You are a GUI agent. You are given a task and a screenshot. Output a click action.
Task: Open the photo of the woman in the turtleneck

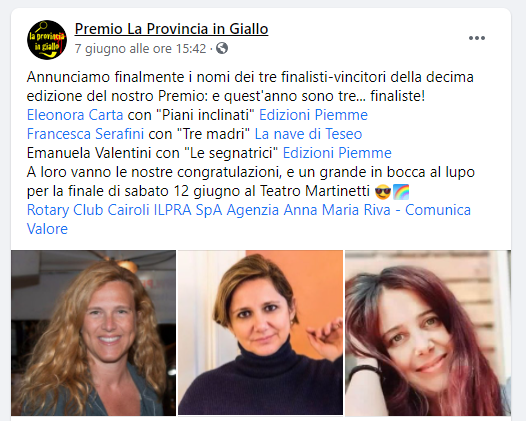click(x=260, y=333)
